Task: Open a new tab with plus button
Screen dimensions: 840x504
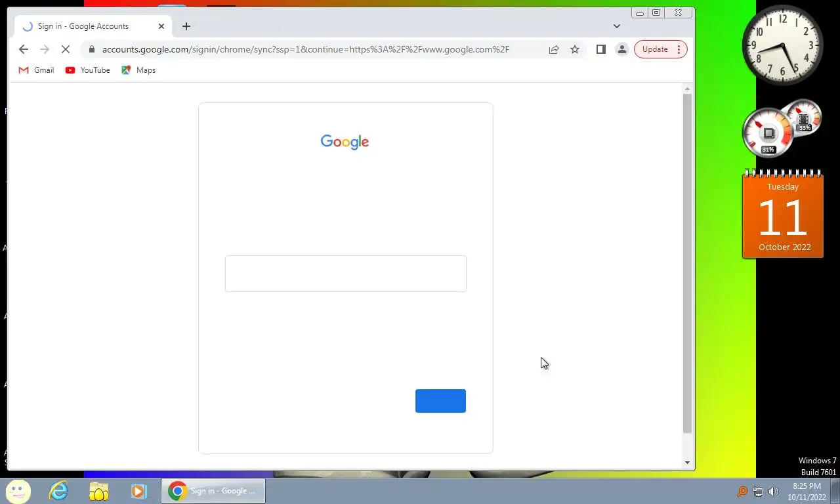Action: (186, 26)
